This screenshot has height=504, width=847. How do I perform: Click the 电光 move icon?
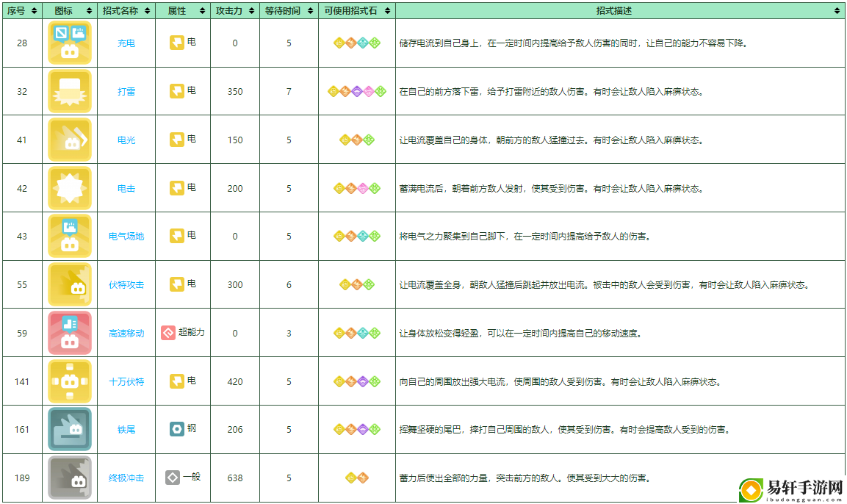(70, 140)
